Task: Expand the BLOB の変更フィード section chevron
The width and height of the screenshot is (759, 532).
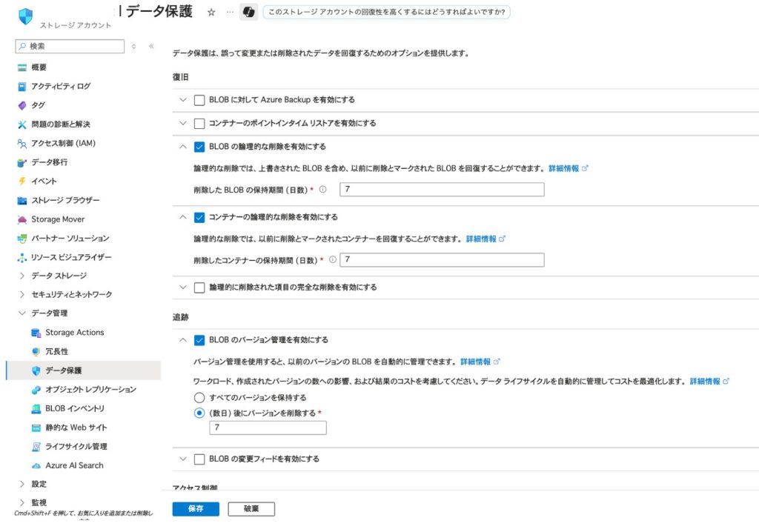Action: pos(183,459)
